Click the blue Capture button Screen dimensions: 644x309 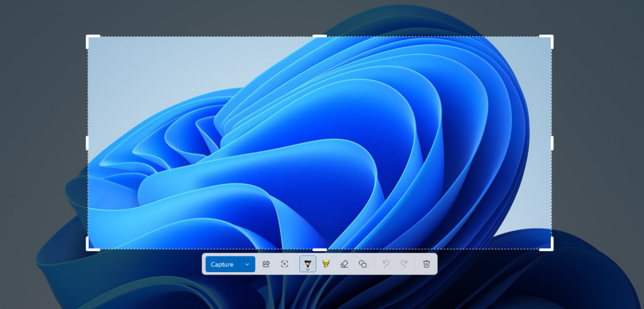pos(222,264)
